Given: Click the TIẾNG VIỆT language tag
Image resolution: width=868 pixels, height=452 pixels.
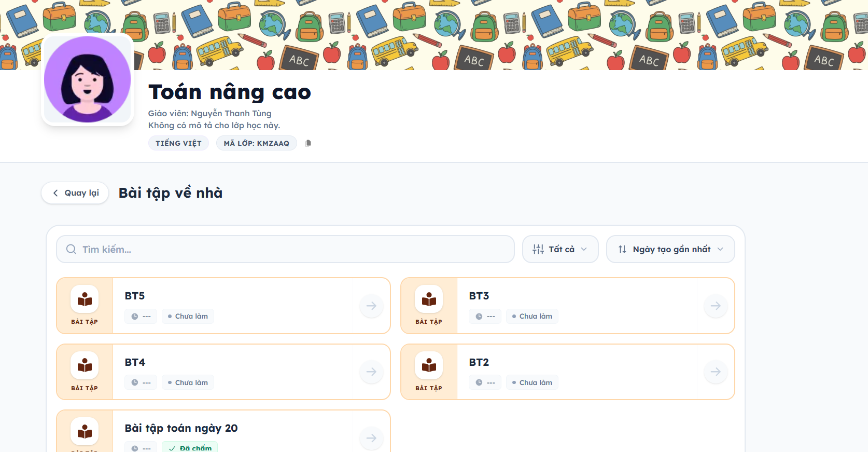Looking at the screenshot, I should click(x=178, y=143).
